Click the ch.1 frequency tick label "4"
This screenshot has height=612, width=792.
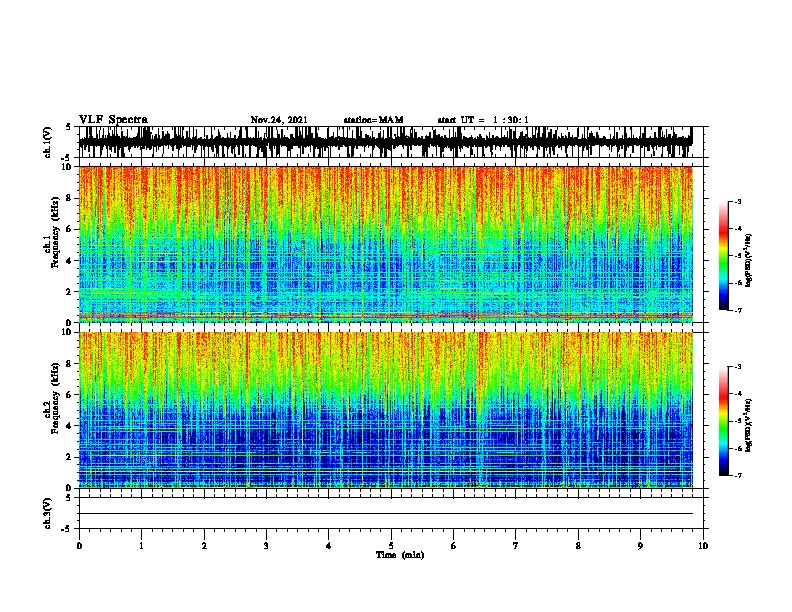(69, 261)
